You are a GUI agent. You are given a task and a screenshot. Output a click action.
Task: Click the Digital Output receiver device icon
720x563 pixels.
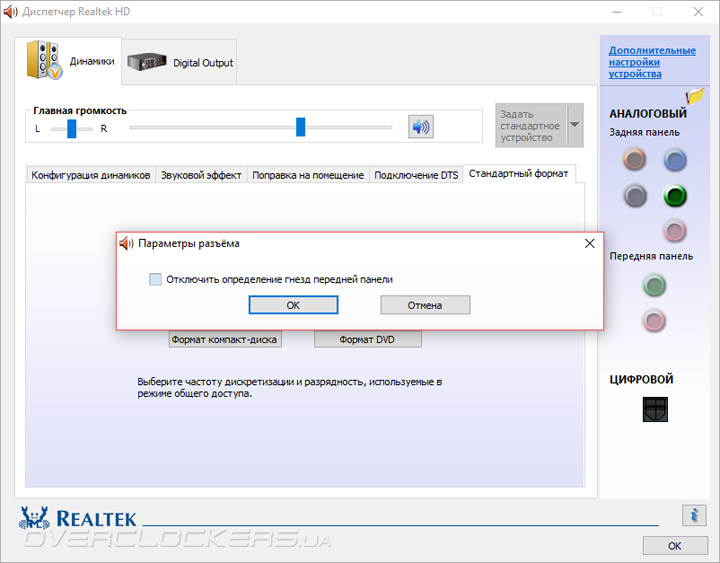[x=146, y=62]
